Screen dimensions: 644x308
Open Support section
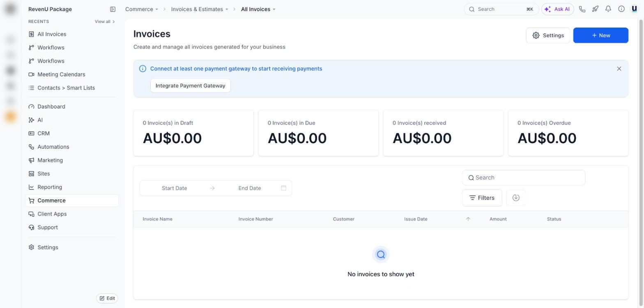coord(72,227)
